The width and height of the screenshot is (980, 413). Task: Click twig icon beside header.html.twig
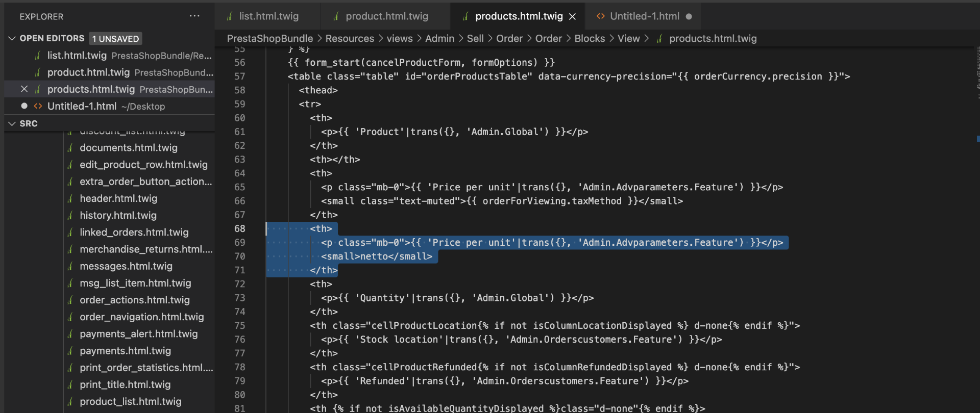tap(70, 198)
